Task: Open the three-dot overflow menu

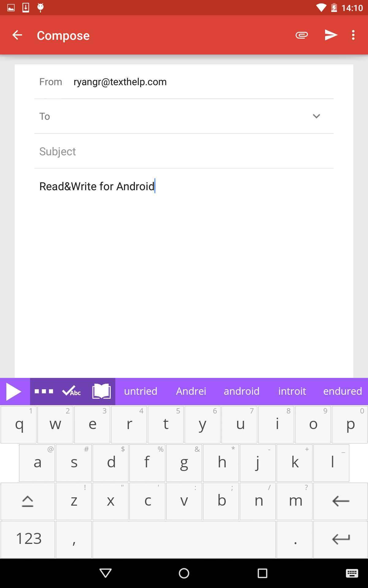Action: tap(353, 35)
